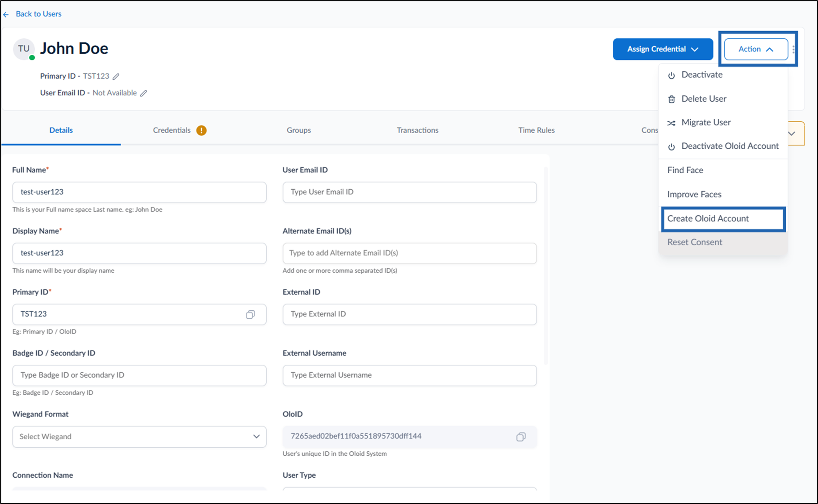Viewport: 818px width, 504px height.
Task: Switch to the Credentials tab
Action: 179,130
